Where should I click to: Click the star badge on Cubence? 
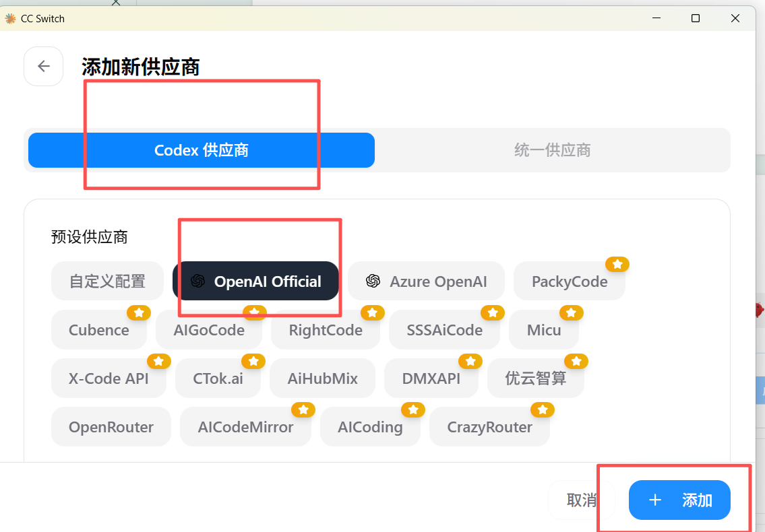pyautogui.click(x=139, y=312)
